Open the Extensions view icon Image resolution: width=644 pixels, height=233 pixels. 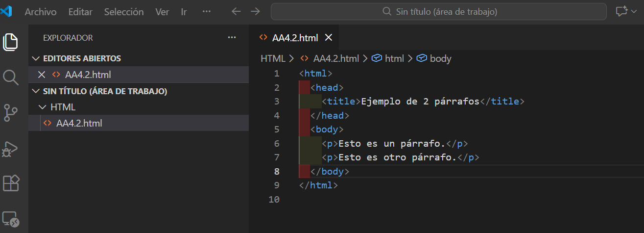[x=11, y=183]
